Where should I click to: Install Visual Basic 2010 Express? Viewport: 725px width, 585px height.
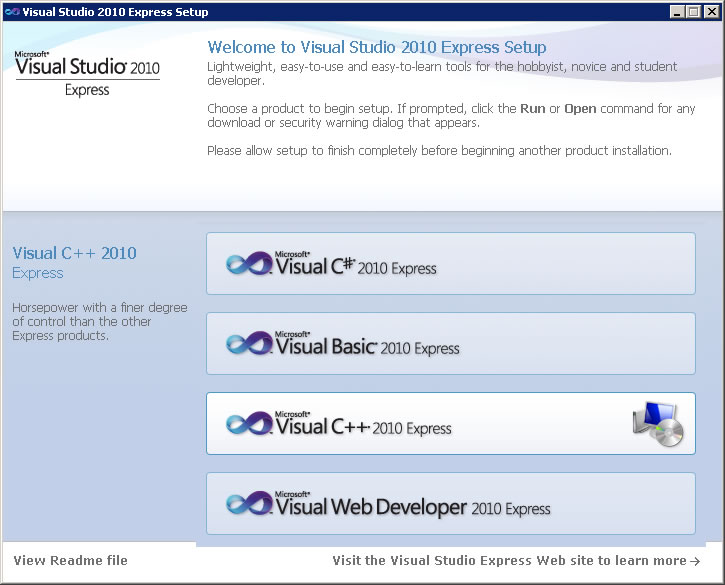point(451,344)
